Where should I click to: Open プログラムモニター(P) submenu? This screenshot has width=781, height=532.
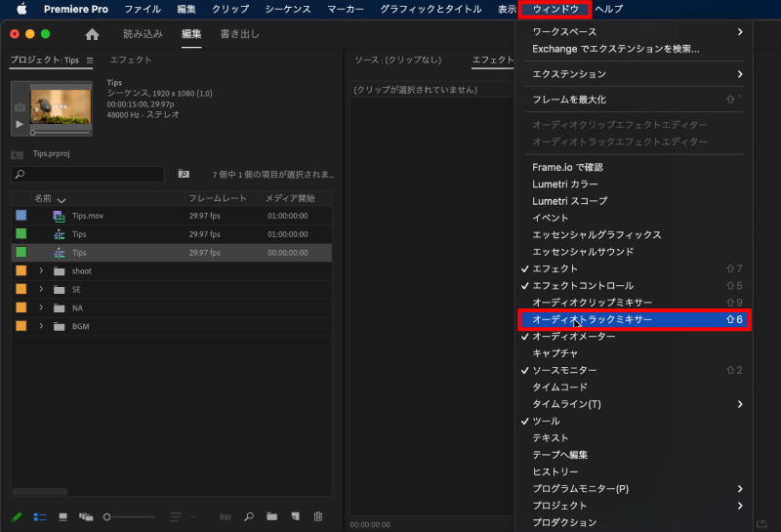click(x=633, y=489)
